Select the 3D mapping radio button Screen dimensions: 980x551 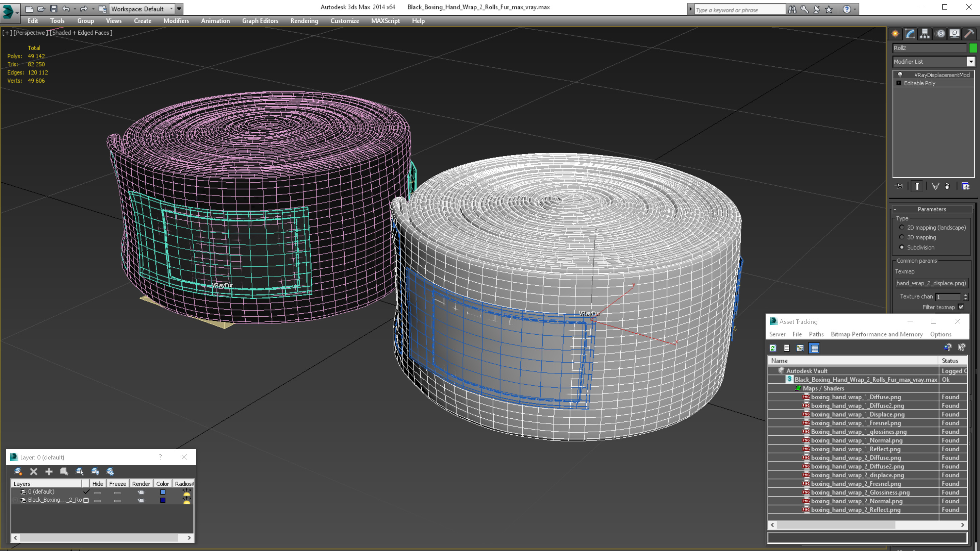pyautogui.click(x=902, y=237)
